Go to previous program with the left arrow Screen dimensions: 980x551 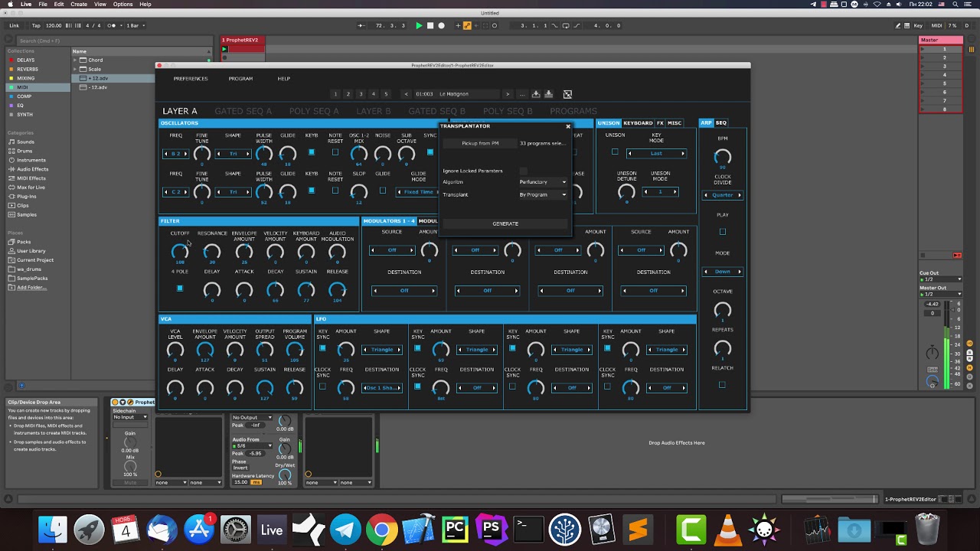[406, 94]
